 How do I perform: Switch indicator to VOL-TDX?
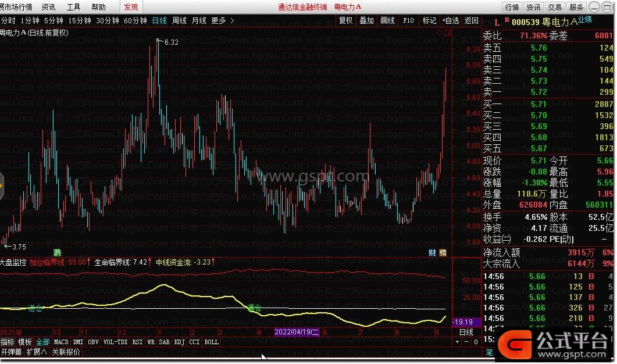coord(115,342)
